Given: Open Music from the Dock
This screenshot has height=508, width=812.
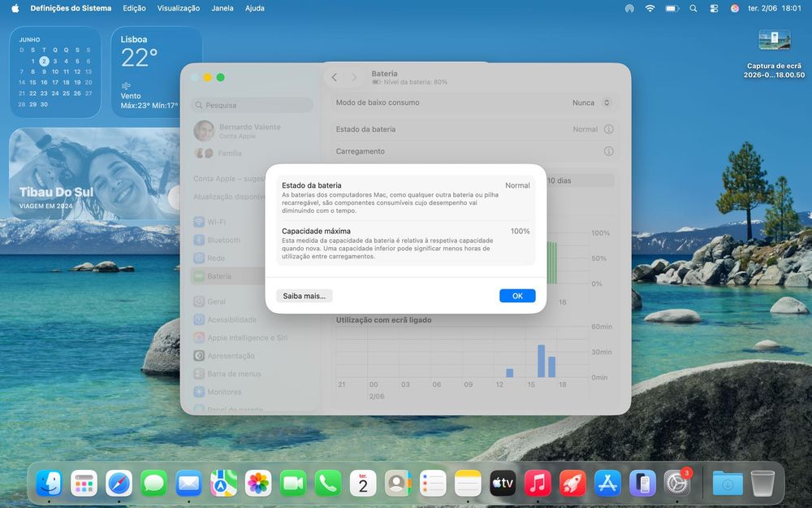Looking at the screenshot, I should click(x=538, y=484).
